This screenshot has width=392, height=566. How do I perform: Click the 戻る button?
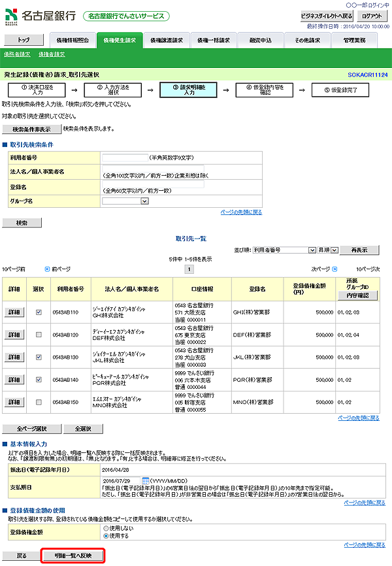coord(22,556)
